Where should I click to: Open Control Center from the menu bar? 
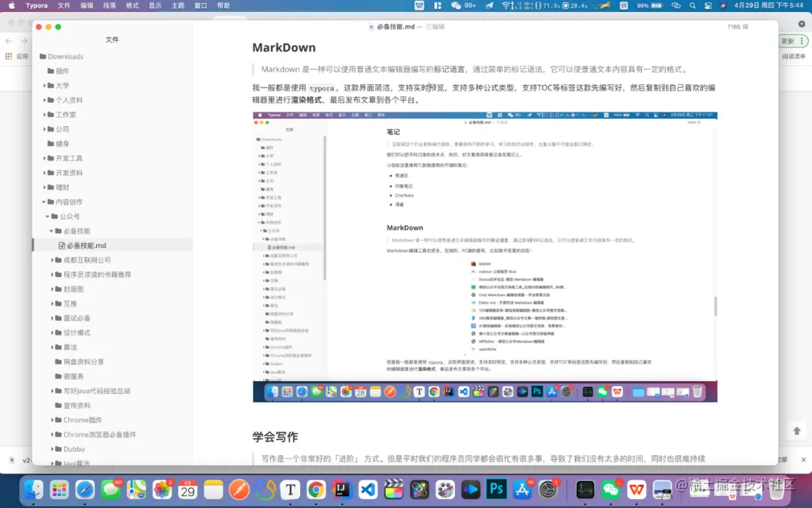tap(707, 6)
